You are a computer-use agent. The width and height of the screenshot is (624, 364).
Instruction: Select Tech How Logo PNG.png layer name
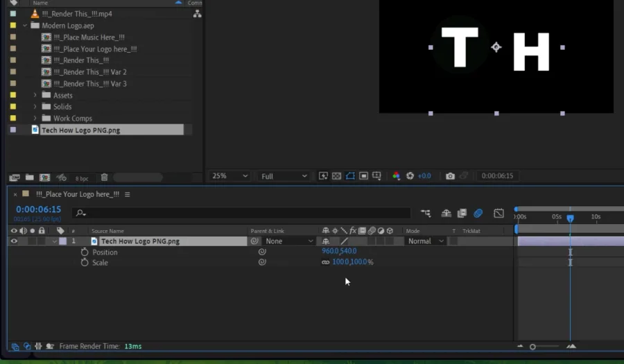(x=140, y=241)
